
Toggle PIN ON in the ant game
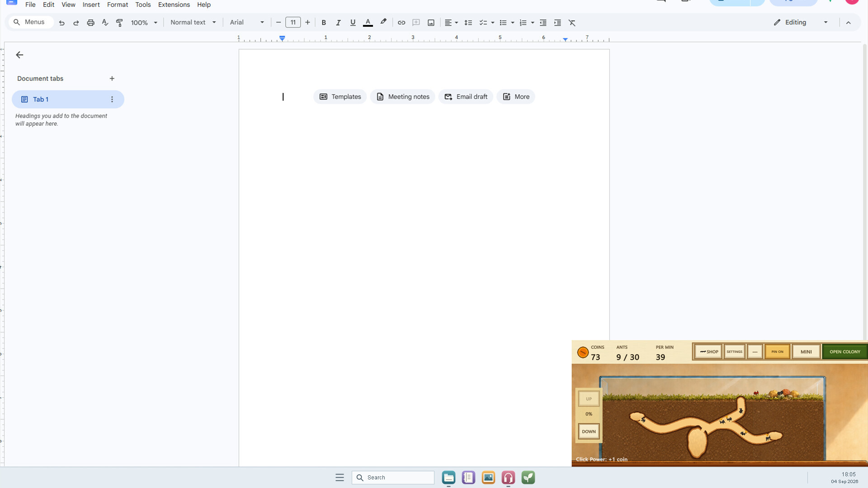click(777, 352)
